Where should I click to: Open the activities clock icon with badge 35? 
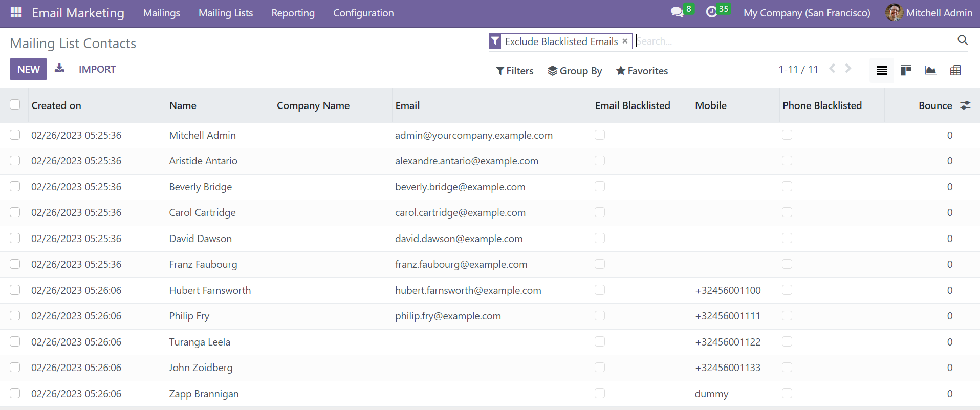point(711,12)
